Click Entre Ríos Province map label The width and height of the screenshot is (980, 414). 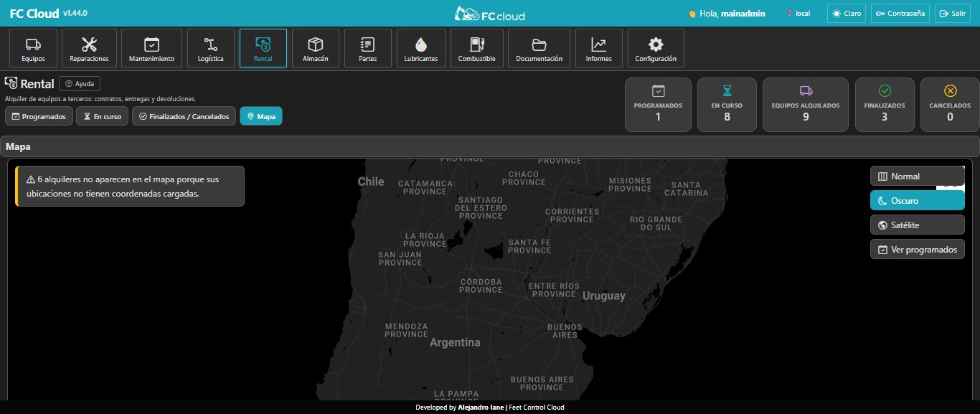(x=554, y=290)
